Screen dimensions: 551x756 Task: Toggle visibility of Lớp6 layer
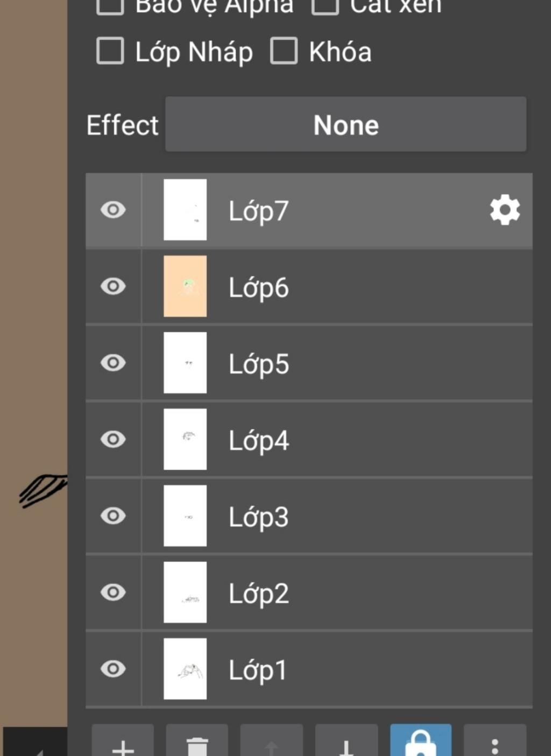pyautogui.click(x=113, y=286)
